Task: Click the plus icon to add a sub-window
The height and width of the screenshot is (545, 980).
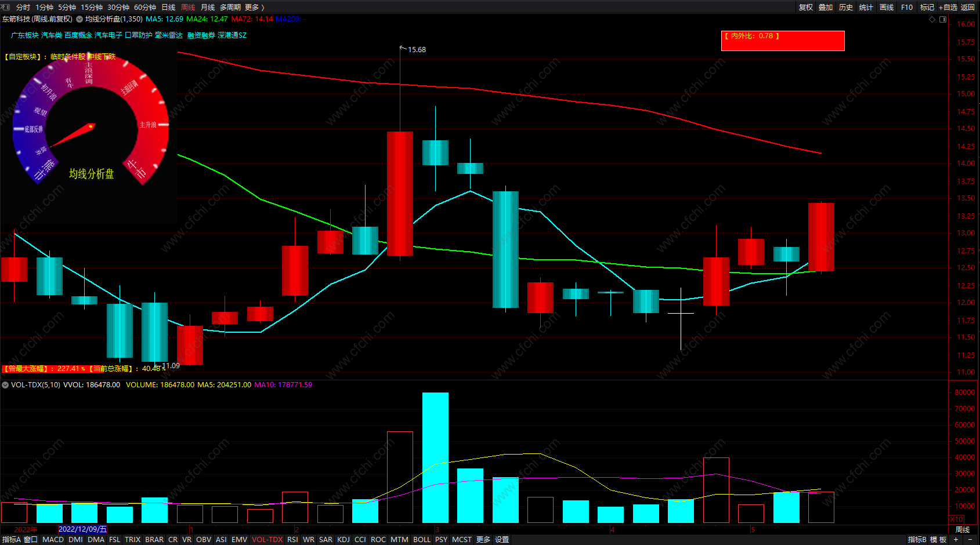Action: click(x=956, y=540)
